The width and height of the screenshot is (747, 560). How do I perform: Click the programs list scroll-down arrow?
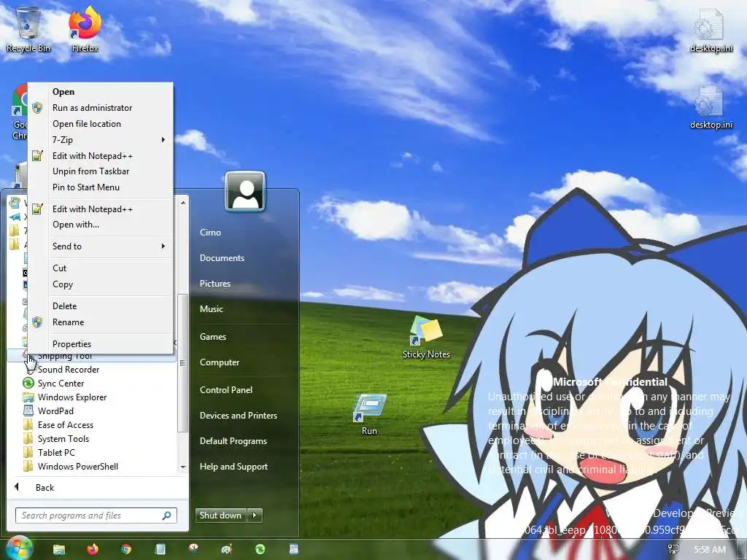point(183,467)
